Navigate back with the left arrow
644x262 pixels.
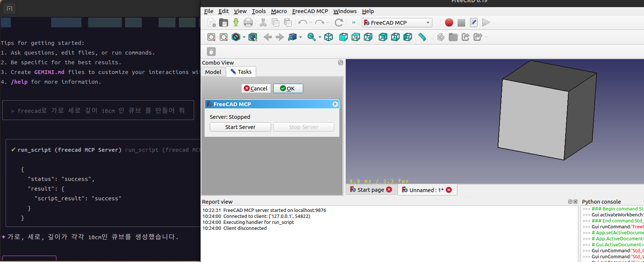pos(268,37)
